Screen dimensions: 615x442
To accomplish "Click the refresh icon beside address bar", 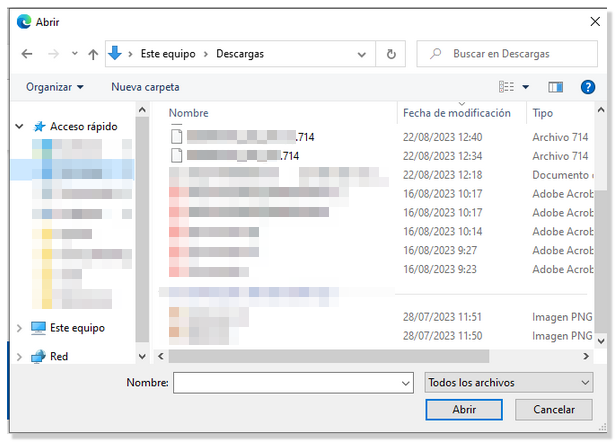I will point(391,54).
